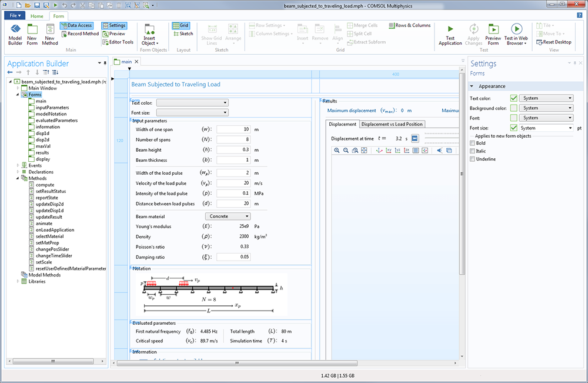Launch Test in Web Browser
The image size is (588, 383).
516,34
